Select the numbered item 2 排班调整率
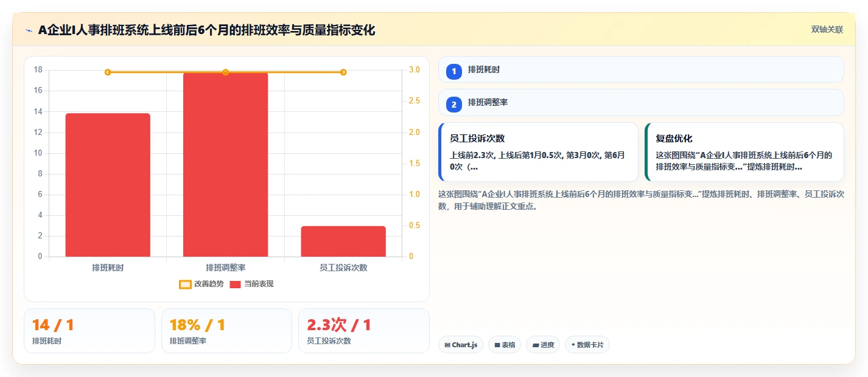The image size is (868, 377). [641, 103]
